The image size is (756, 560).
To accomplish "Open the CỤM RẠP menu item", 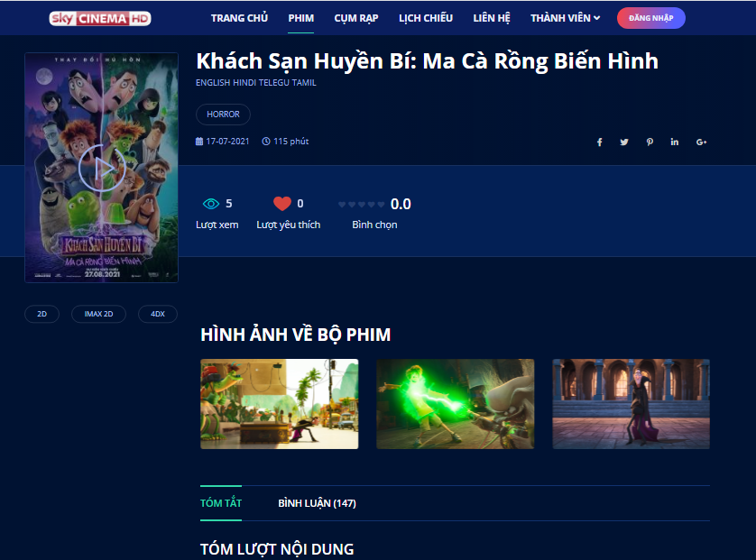I will [355, 17].
